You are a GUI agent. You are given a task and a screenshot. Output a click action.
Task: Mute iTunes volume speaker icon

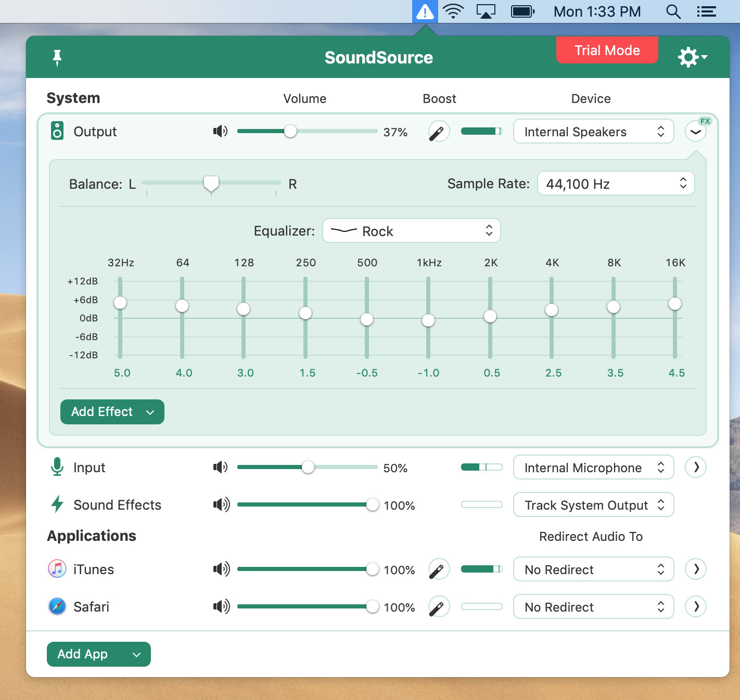pyautogui.click(x=221, y=569)
